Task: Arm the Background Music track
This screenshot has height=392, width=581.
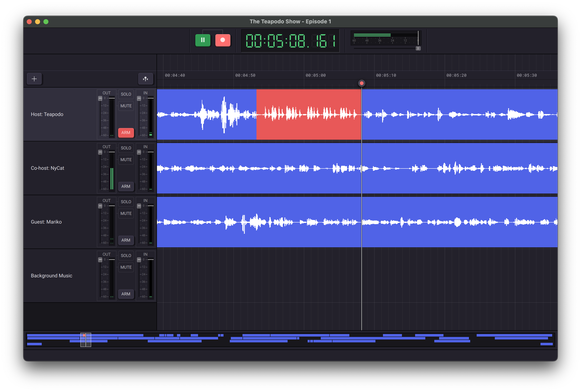Action: [126, 294]
